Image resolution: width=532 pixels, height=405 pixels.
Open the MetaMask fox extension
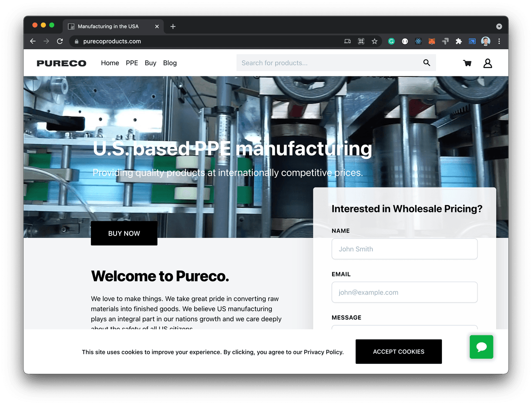coord(431,41)
